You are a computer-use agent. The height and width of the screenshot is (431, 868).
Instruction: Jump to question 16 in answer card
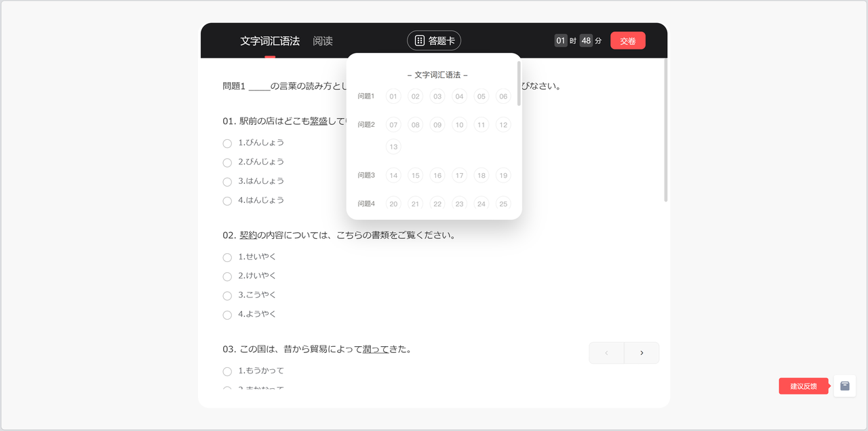pyautogui.click(x=437, y=175)
